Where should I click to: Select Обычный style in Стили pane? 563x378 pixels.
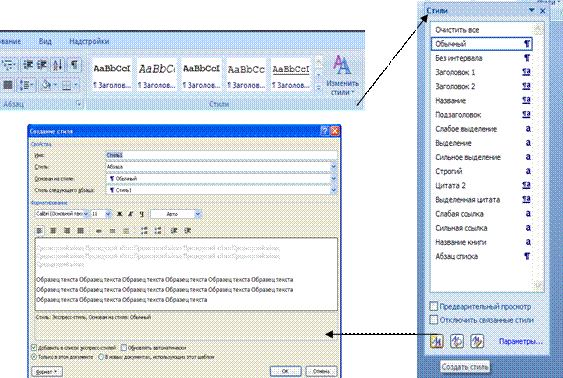[x=481, y=44]
